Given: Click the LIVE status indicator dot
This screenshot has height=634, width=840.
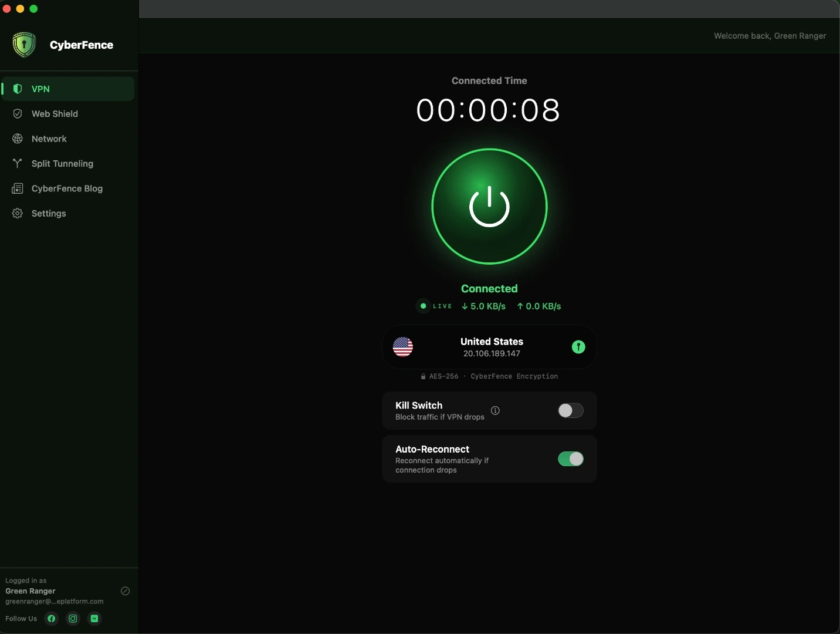Looking at the screenshot, I should point(423,306).
